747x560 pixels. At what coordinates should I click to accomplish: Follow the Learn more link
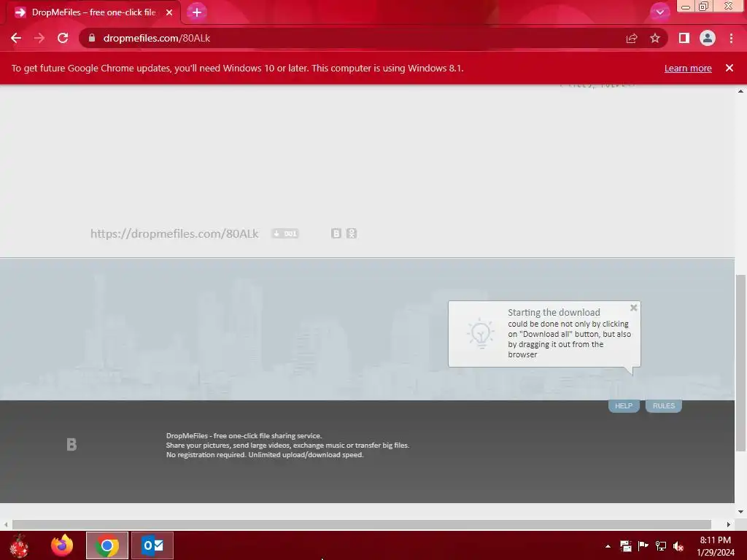coord(688,68)
